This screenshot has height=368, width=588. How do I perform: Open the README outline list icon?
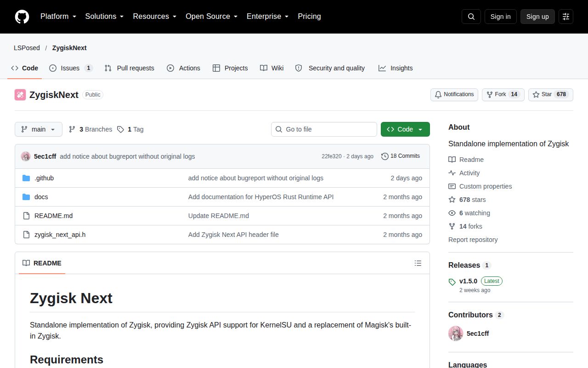coord(418,263)
